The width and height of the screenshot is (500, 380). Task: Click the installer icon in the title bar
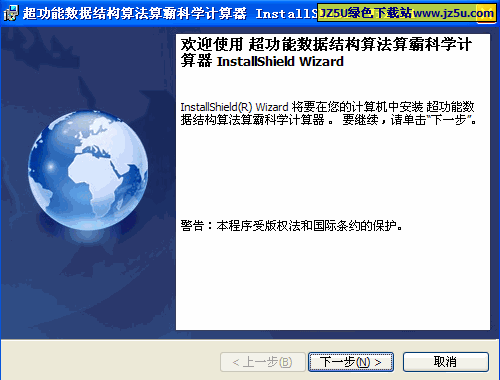(11, 13)
